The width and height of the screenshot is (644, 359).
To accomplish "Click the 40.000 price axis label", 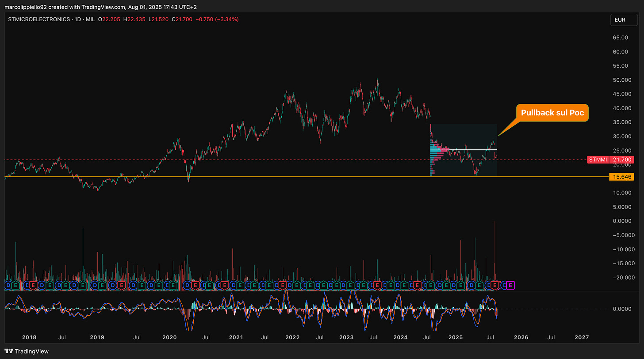I will 621,108.
